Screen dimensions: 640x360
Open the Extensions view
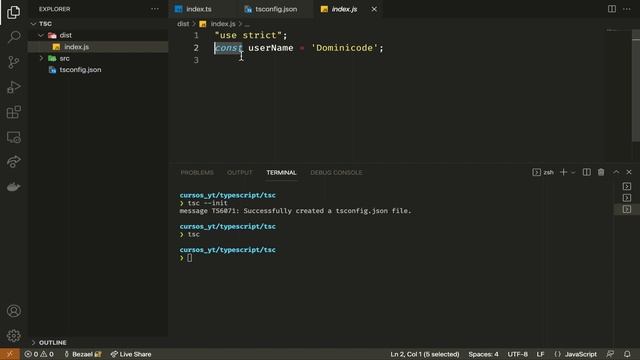[13, 112]
